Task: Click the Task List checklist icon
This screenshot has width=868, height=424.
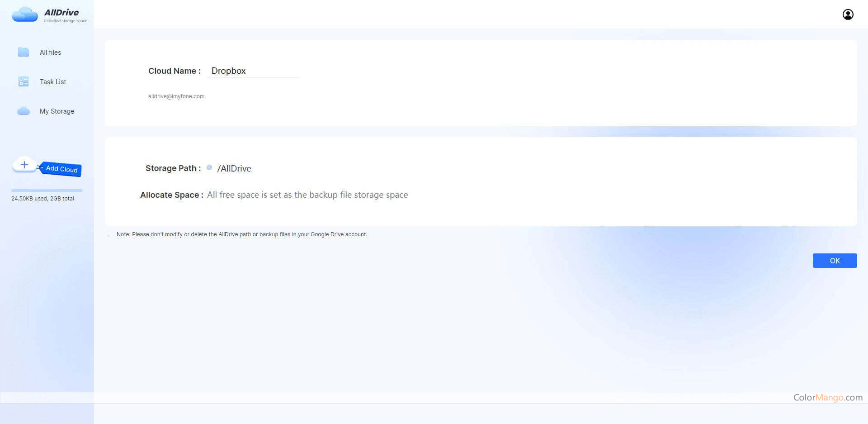Action: [x=24, y=81]
